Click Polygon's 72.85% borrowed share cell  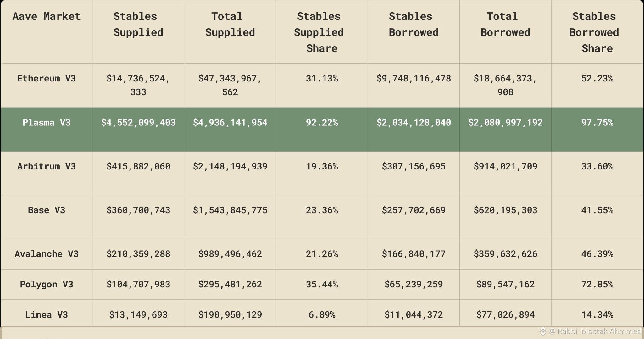coord(597,284)
